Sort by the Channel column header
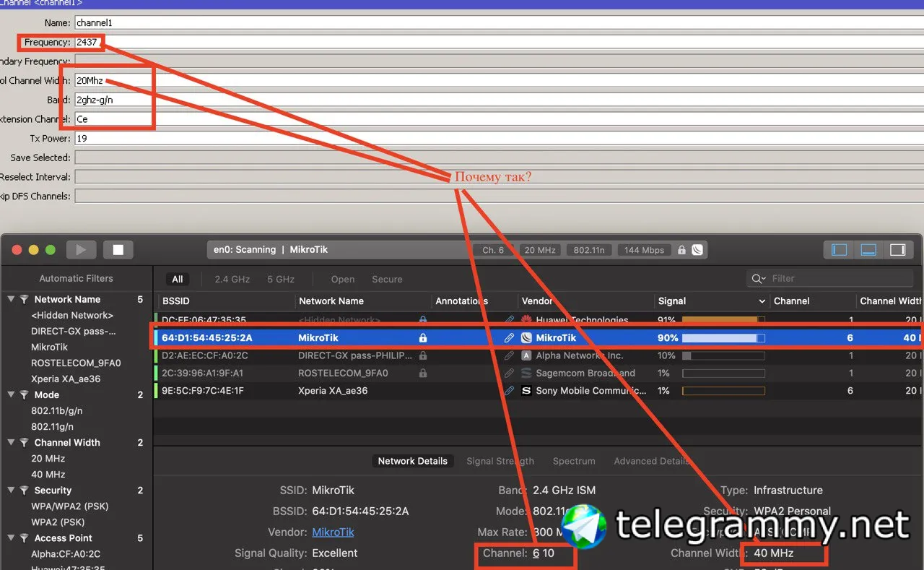924x570 pixels. [x=792, y=301]
